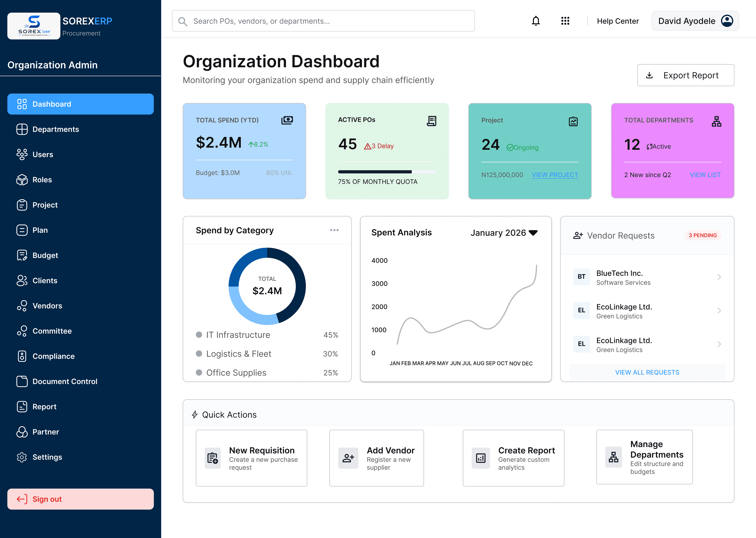This screenshot has height=538, width=756.
Task: Open David Ayodele account menu
Action: tap(695, 21)
